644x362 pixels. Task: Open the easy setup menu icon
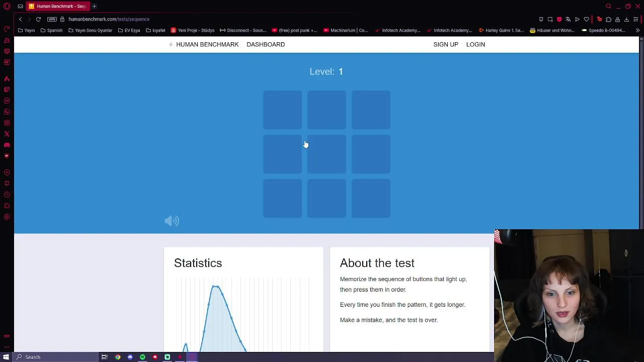636,19
